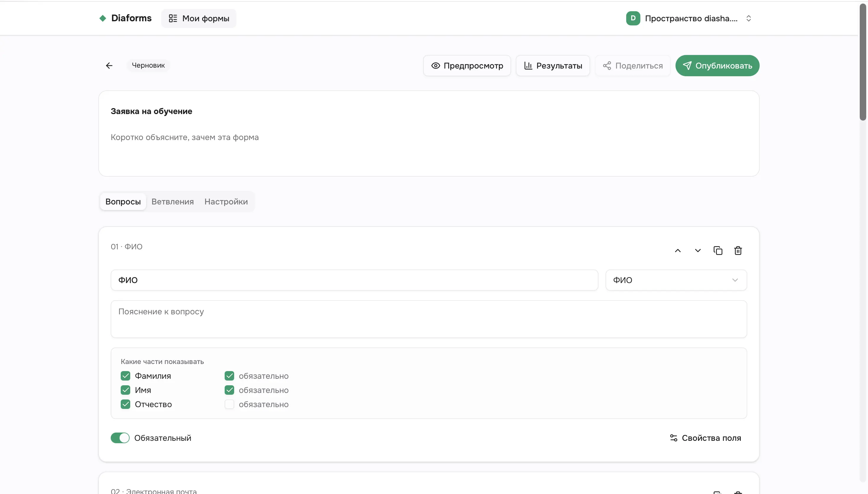The image size is (868, 494).
Task: Switch to the Ветвления tab
Action: tap(172, 201)
